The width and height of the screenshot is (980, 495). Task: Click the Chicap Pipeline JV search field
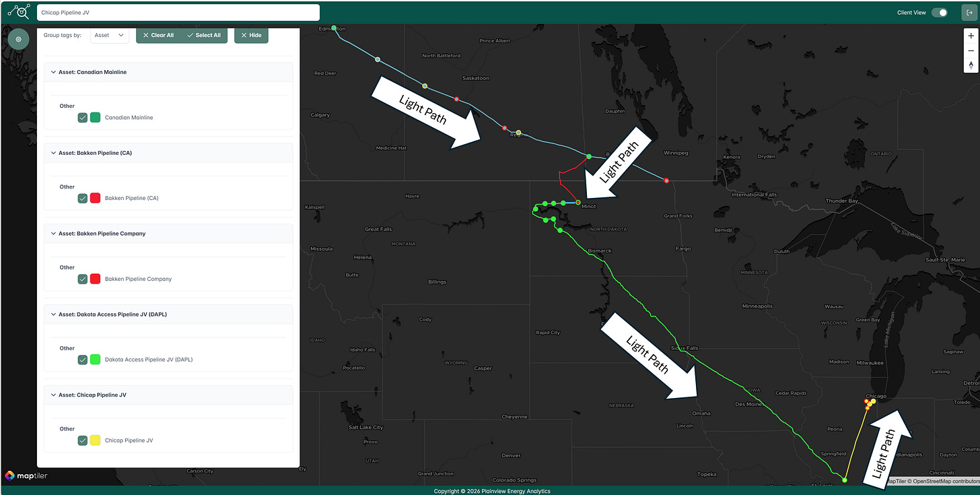point(178,12)
